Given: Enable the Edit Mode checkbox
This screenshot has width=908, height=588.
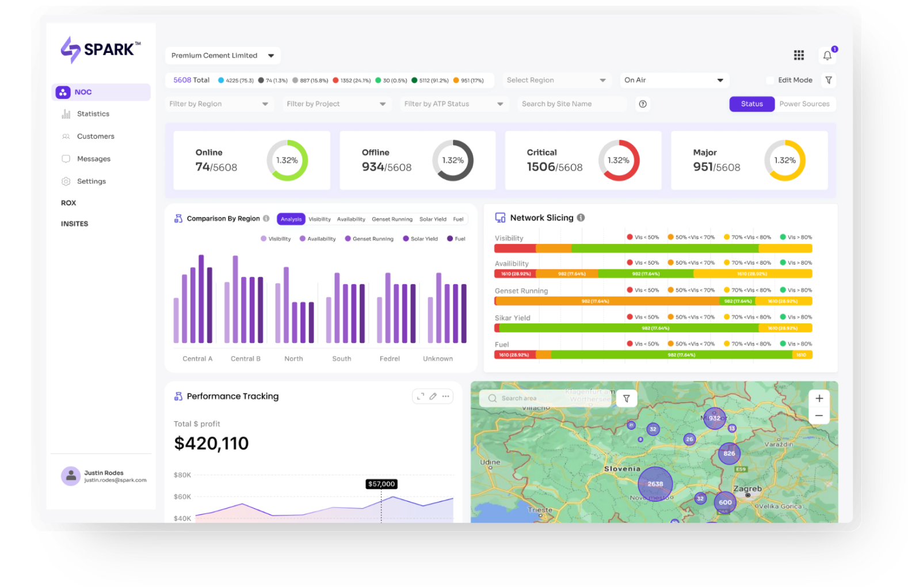Looking at the screenshot, I should point(770,81).
